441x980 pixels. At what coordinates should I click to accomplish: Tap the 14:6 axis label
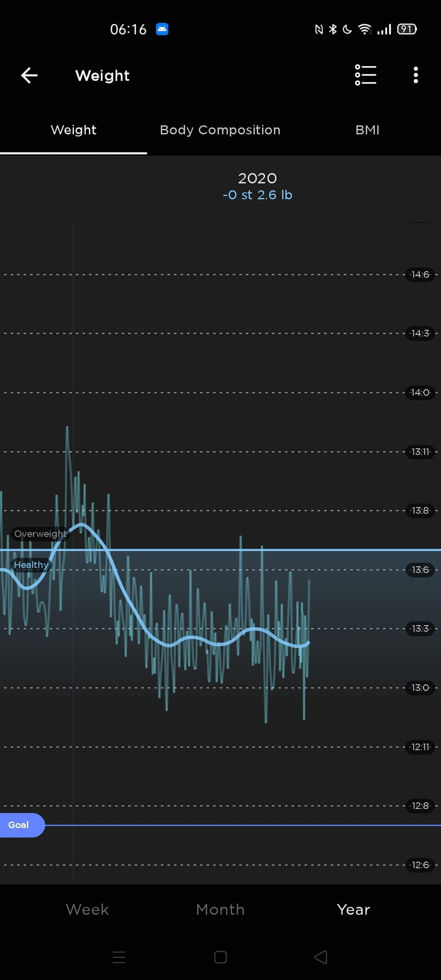click(420, 274)
